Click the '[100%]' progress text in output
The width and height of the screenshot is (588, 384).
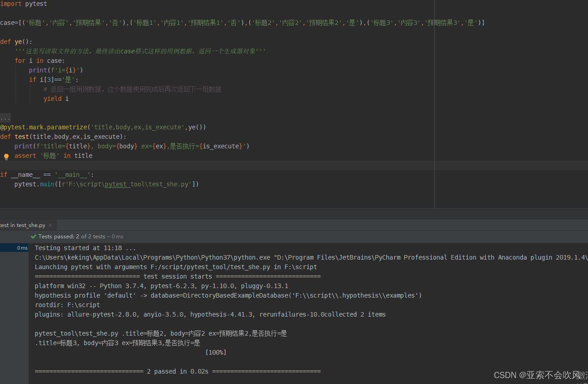(216, 352)
